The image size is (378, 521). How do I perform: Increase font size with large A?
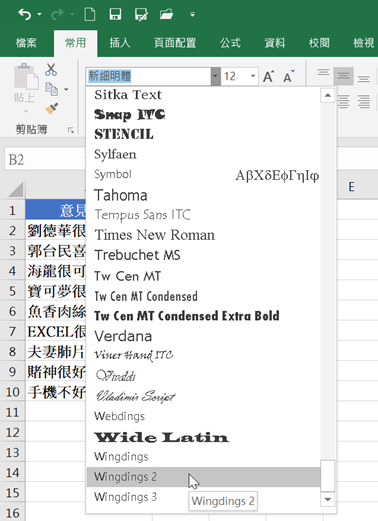(269, 76)
